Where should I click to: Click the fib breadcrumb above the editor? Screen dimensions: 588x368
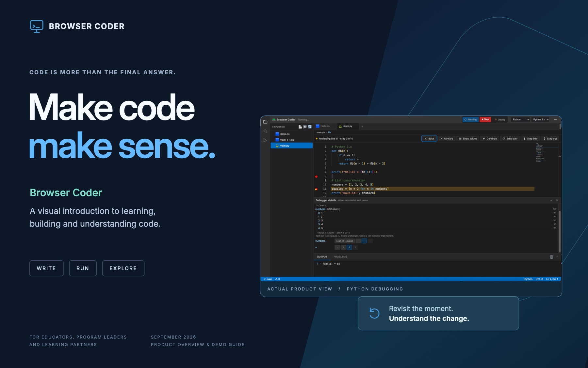click(330, 132)
